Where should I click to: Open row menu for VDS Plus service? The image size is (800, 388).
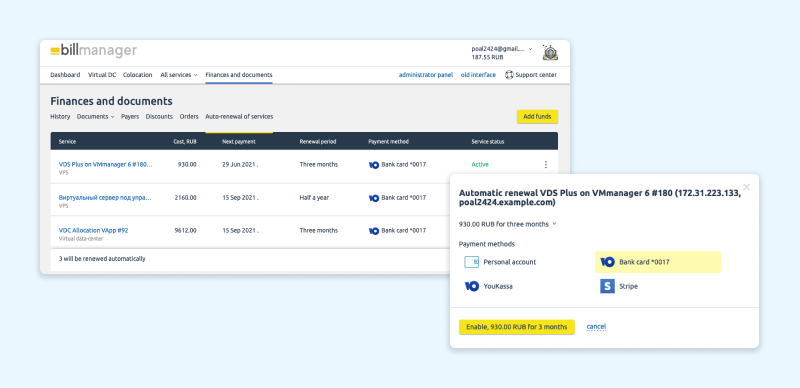pyautogui.click(x=545, y=164)
